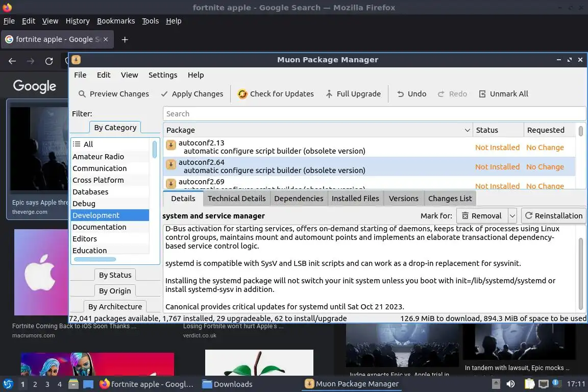
Task: Open the Firefox History menu
Action: pos(78,21)
